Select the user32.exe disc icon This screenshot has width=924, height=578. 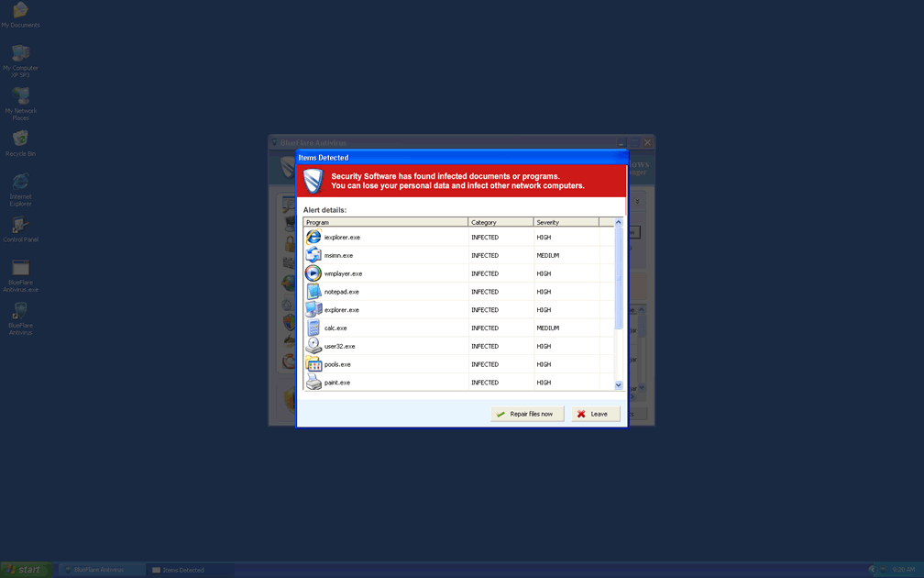click(x=313, y=346)
